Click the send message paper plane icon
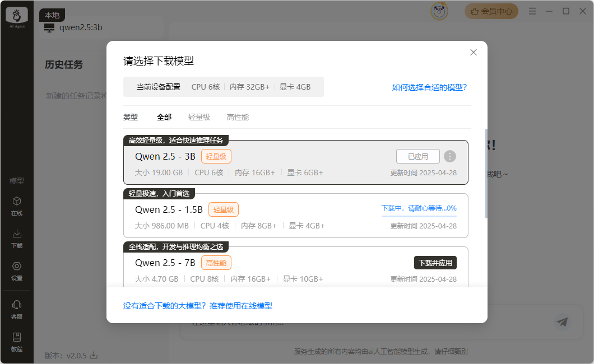 [x=562, y=322]
